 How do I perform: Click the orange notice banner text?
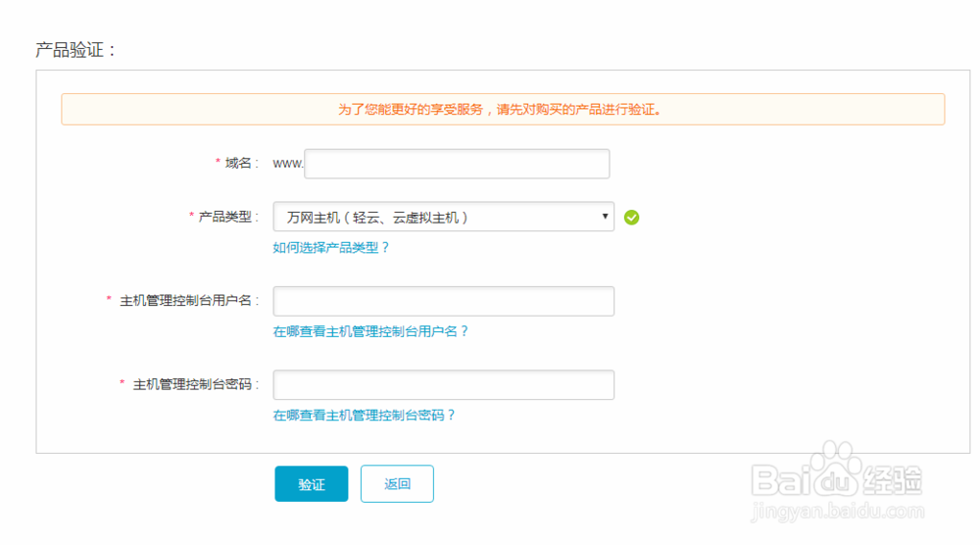(500, 110)
